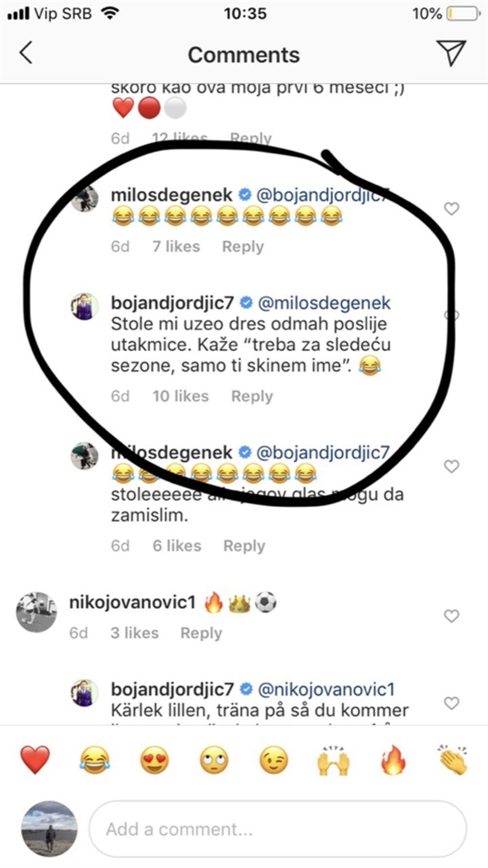Reply to bojandjordjic7's Stole comment
This screenshot has width=488, height=868.
point(252,396)
